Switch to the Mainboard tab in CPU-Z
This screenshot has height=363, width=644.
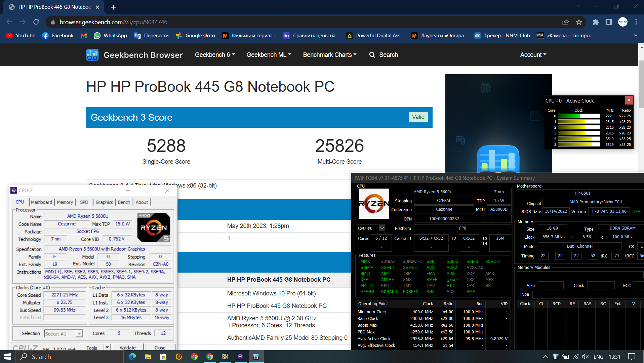point(41,202)
